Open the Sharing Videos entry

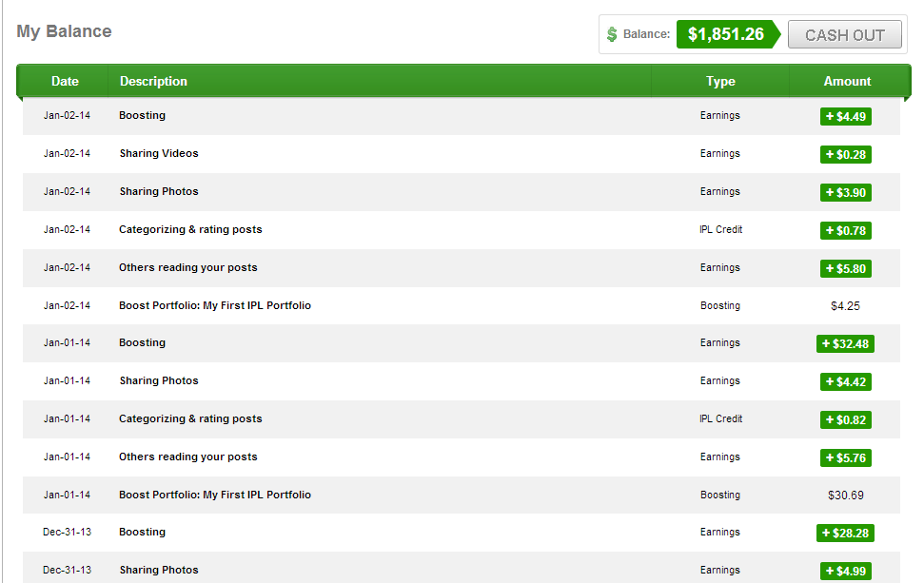(159, 153)
